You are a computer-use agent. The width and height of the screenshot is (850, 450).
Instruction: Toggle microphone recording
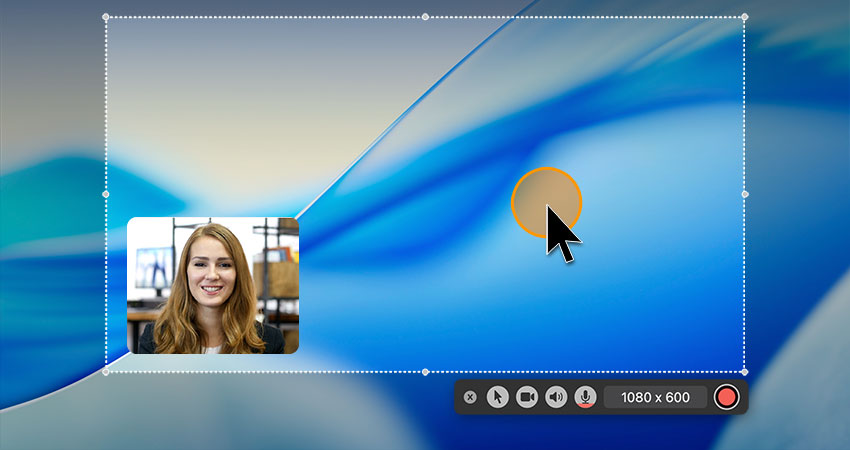(x=585, y=397)
